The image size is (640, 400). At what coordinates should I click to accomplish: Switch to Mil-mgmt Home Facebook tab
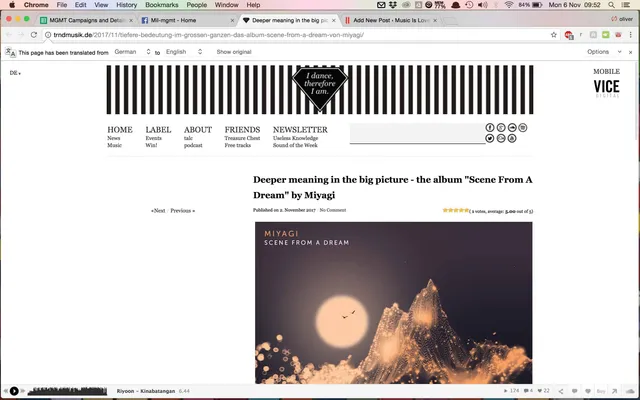(186, 20)
